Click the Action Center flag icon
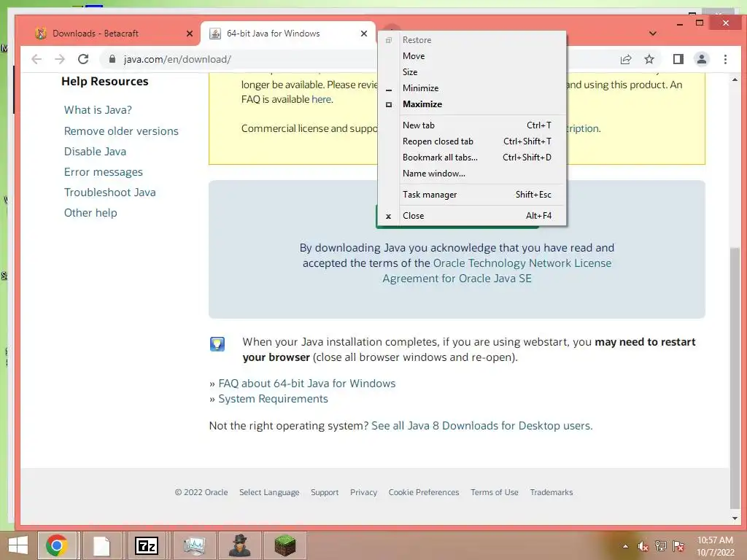747x560 pixels. click(x=678, y=546)
